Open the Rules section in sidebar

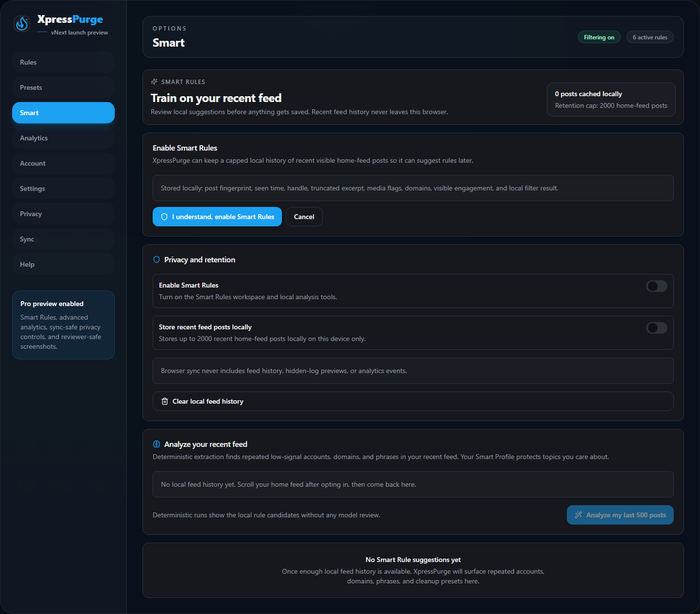tap(63, 62)
